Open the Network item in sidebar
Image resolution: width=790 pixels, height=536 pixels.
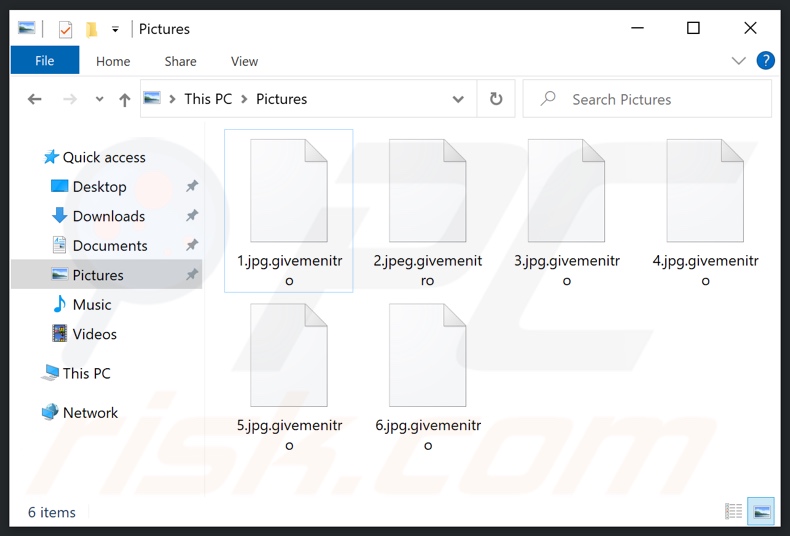pyautogui.click(x=90, y=412)
